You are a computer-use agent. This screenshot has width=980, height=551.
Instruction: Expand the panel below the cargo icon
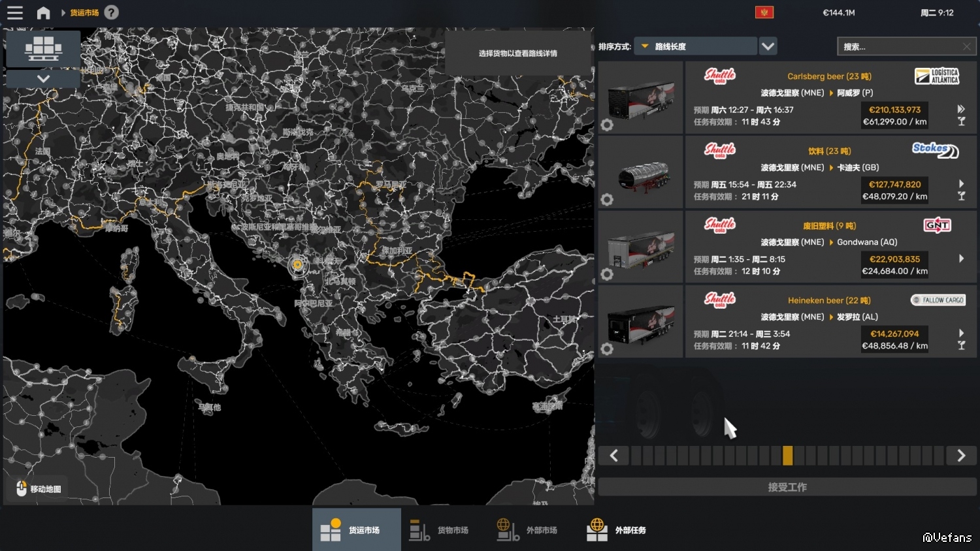pyautogui.click(x=43, y=78)
